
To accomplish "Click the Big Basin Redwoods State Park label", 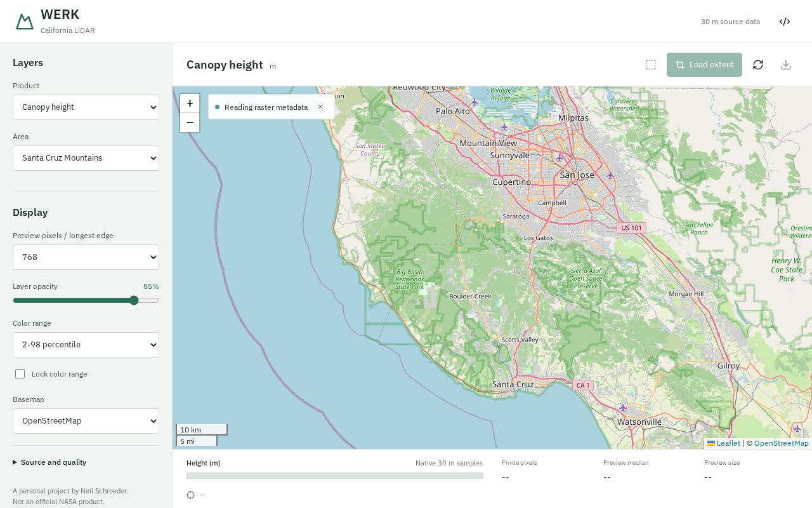I will pos(410,279).
